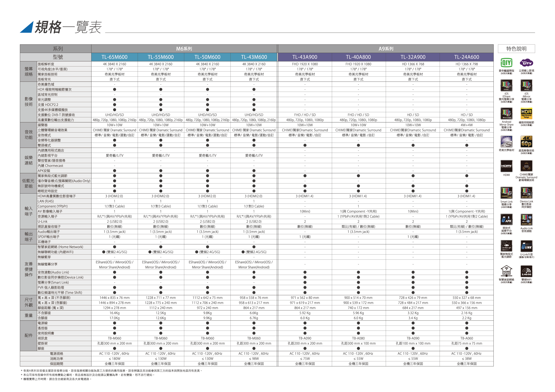
Task: Click the Home Network house icon
Action: pos(506,272)
